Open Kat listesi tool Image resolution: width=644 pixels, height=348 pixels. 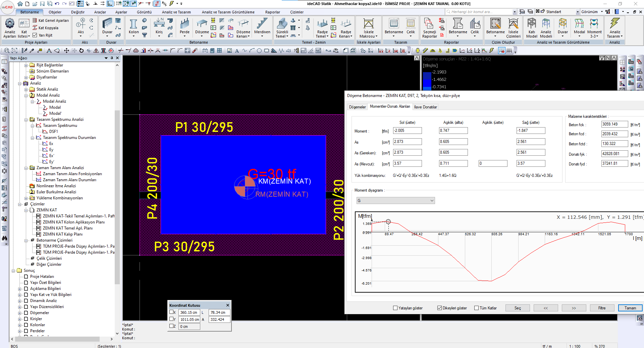24,28
